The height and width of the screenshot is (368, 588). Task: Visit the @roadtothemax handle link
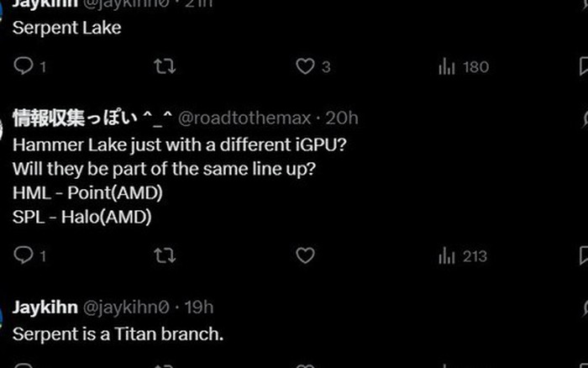click(244, 118)
